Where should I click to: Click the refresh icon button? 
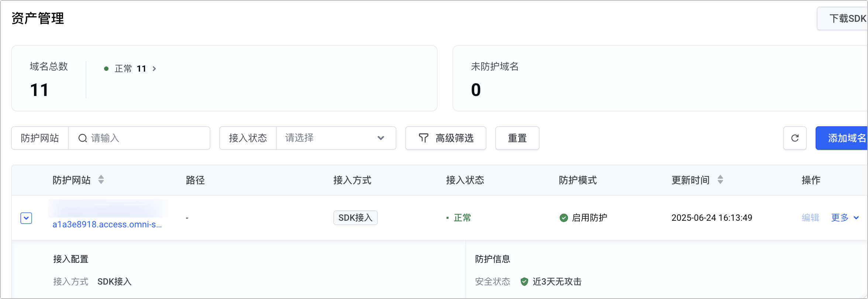795,138
